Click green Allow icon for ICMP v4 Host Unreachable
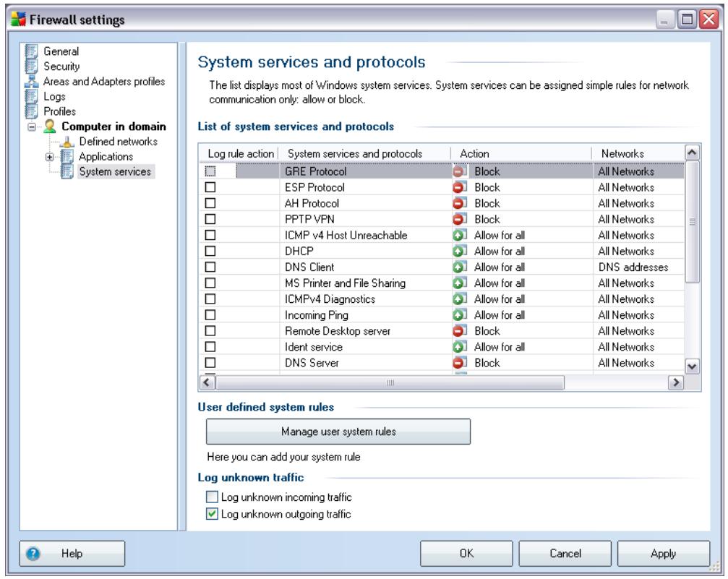This screenshot has height=579, width=728. (459, 236)
